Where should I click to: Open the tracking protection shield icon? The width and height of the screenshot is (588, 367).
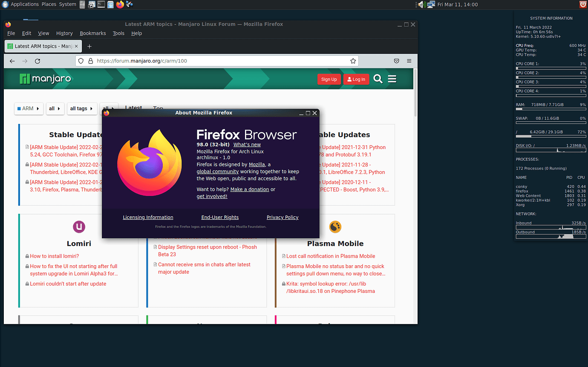(81, 61)
